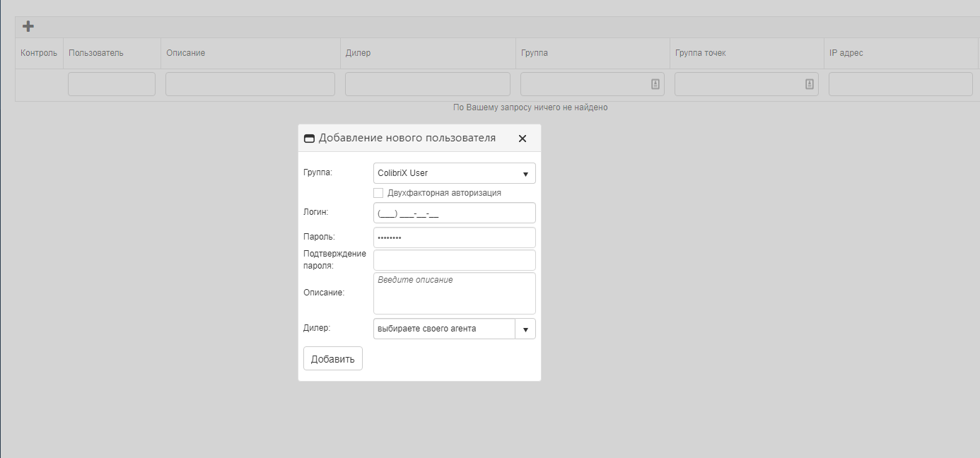Sort by Пользователь column header
Image resolution: width=980 pixels, height=458 pixels.
point(112,53)
